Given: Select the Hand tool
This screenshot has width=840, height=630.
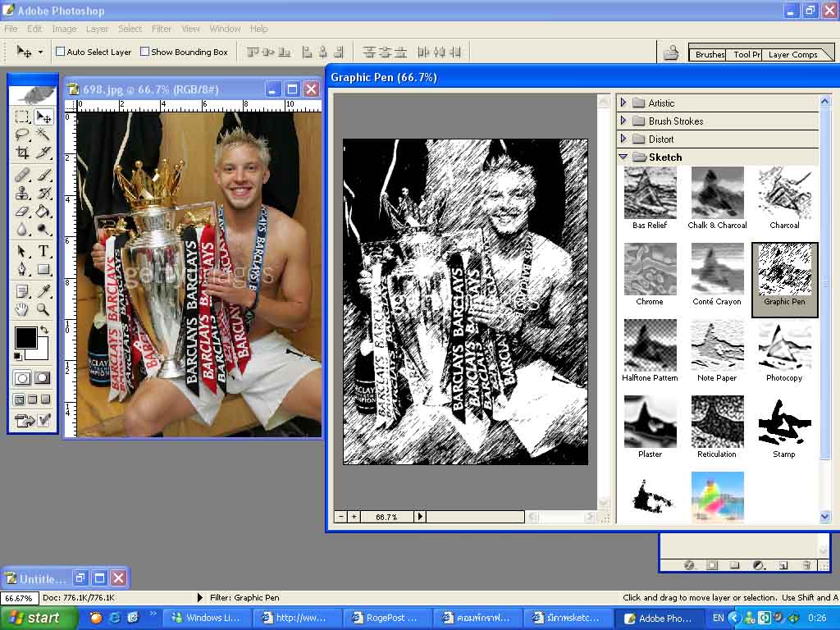Looking at the screenshot, I should [x=22, y=309].
